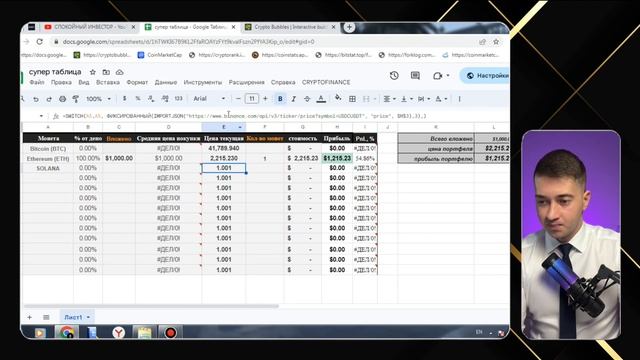This screenshot has width=640, height=360.
Task: Open toolbar more options three dots
Action: 459,98
